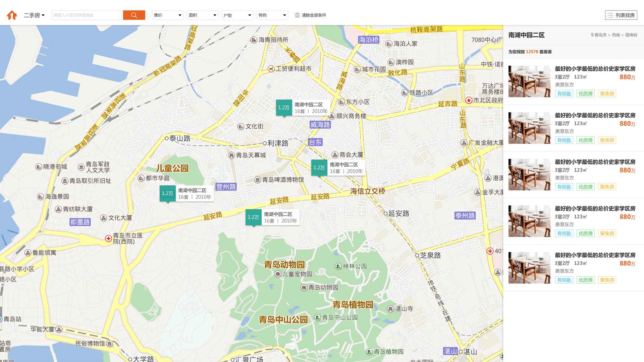The image size is (644, 362).
Task: Open the 二手房 category dropdown
Action: [34, 15]
